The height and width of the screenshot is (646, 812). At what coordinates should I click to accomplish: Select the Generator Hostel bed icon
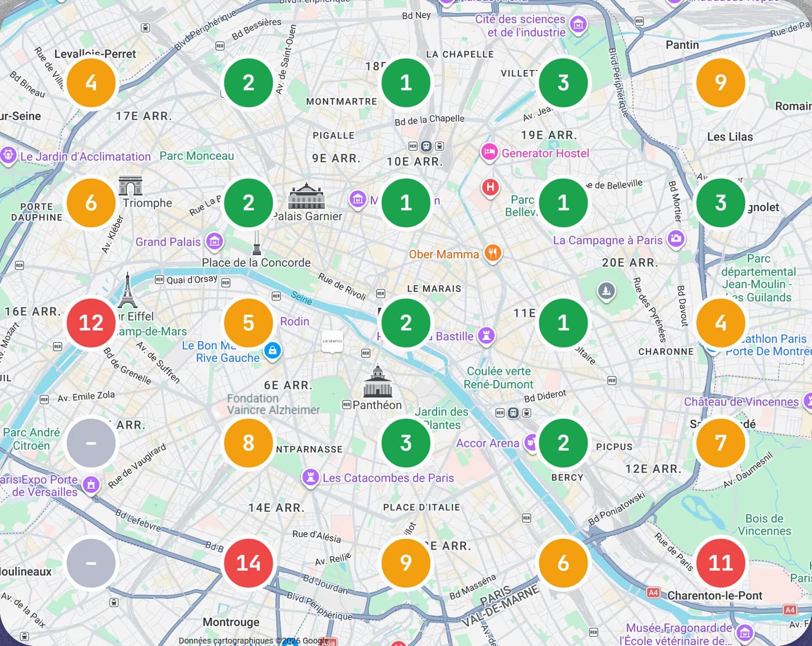click(x=489, y=152)
